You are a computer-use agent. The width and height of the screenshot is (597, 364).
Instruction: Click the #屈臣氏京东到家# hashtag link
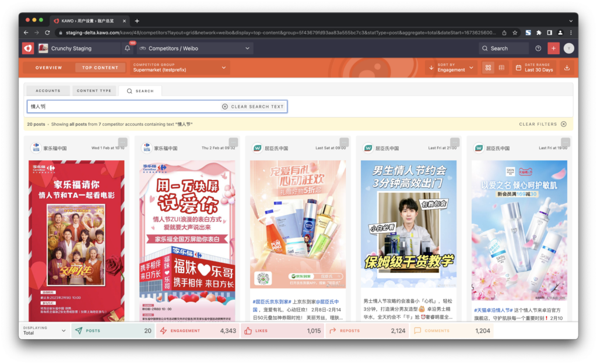click(272, 302)
